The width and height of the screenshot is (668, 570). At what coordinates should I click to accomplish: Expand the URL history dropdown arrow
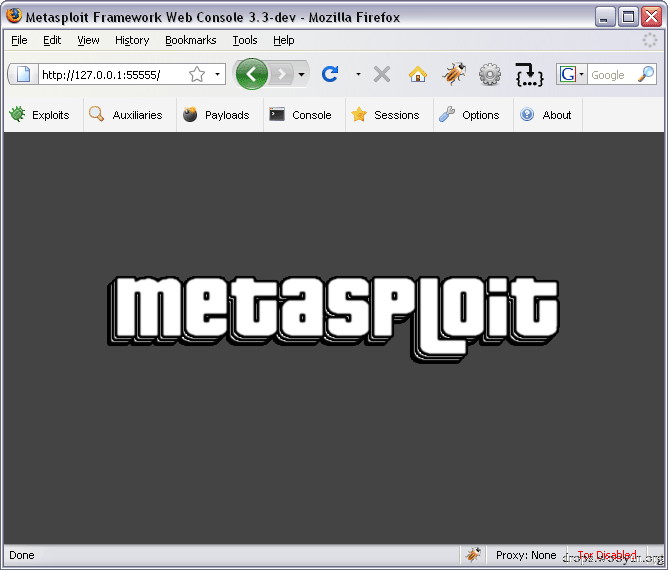click(x=217, y=74)
